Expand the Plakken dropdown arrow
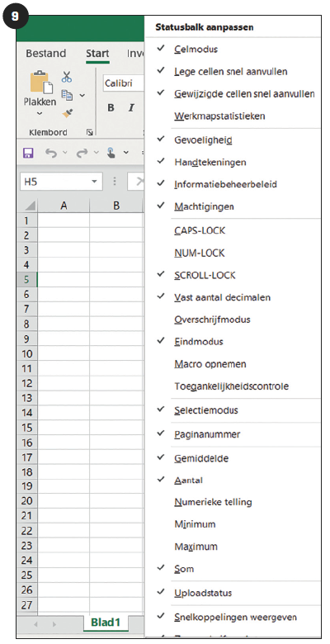 [x=40, y=113]
